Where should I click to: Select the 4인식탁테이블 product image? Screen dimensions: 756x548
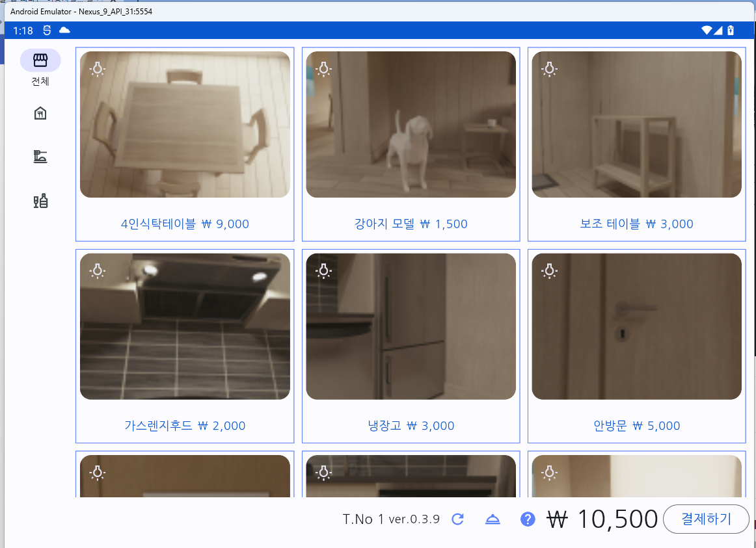coord(185,124)
